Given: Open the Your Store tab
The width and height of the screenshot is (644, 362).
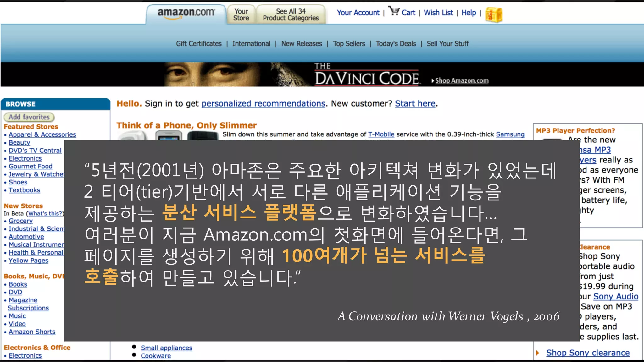Looking at the screenshot, I should (x=241, y=14).
